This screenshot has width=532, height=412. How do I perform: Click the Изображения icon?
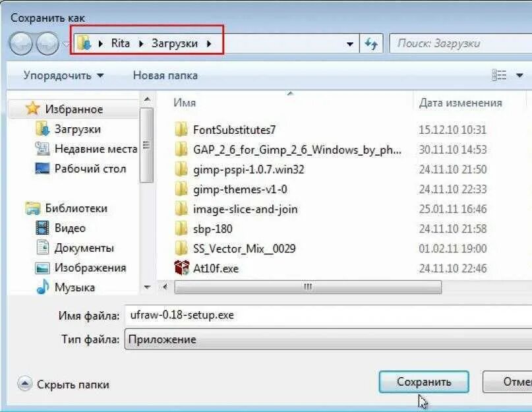[x=42, y=268]
